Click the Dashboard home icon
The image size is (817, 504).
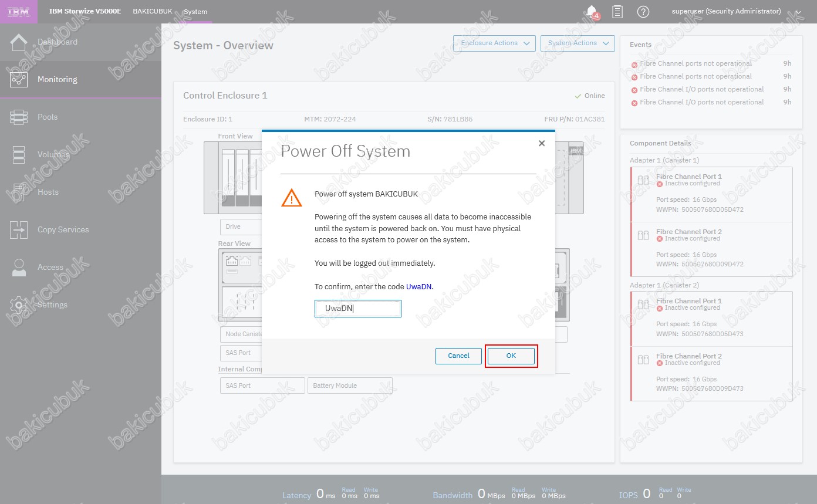pos(19,42)
